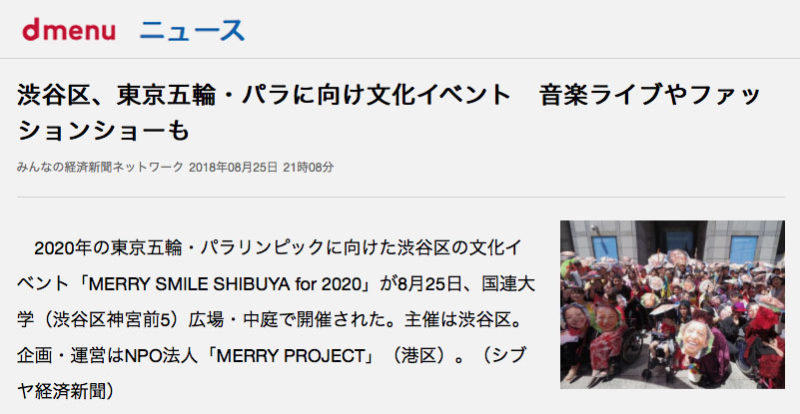Image resolution: width=800 pixels, height=414 pixels.
Task: Go to the ニュース section link
Action: point(192,30)
